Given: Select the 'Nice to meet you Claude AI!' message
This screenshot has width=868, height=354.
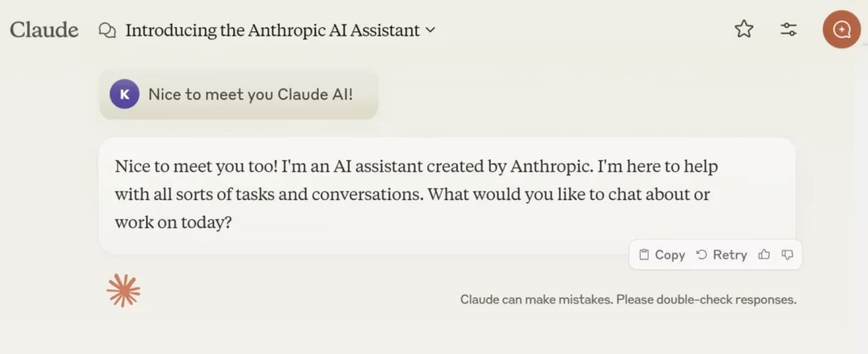Looking at the screenshot, I should coord(250,94).
